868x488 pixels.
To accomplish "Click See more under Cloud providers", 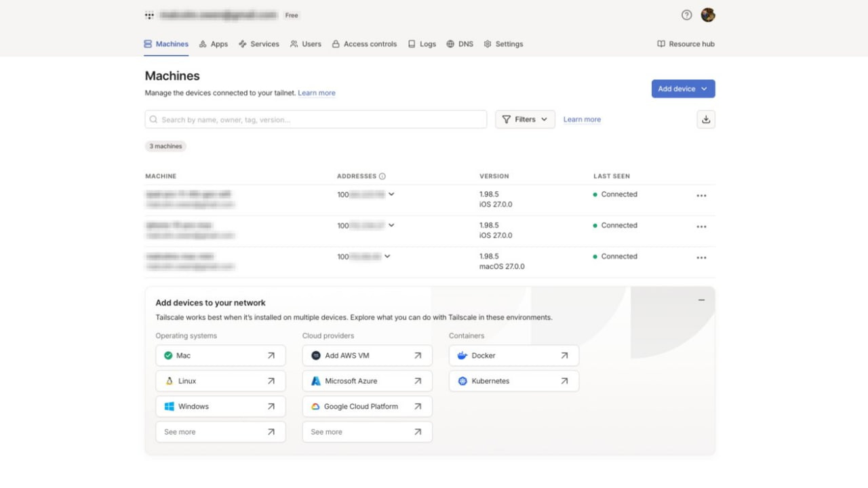I will 367,432.
